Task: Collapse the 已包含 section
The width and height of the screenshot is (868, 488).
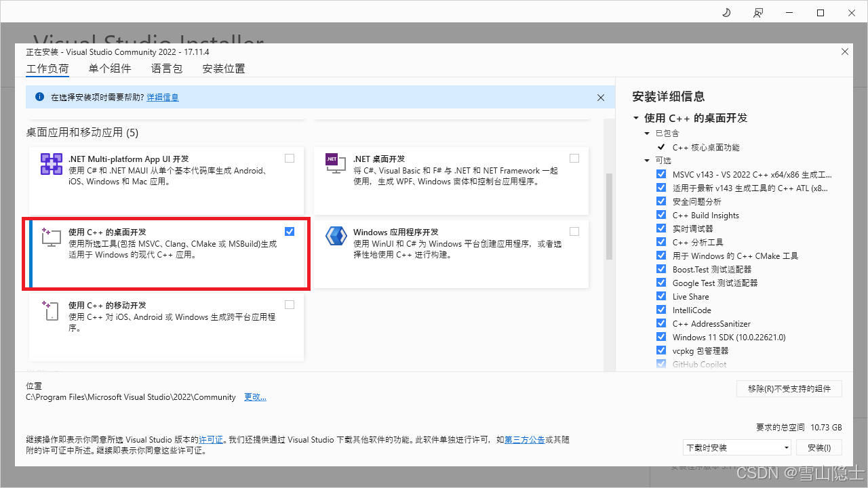Action: [648, 134]
